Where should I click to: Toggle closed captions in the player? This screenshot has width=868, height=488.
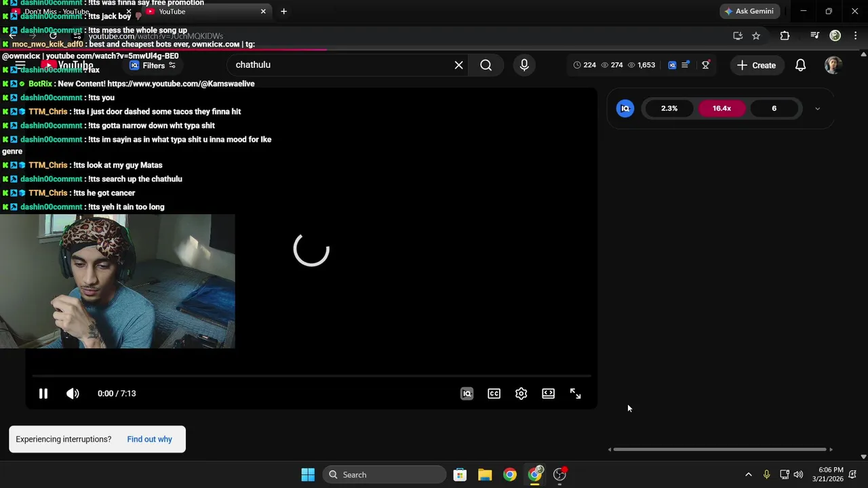click(x=494, y=394)
